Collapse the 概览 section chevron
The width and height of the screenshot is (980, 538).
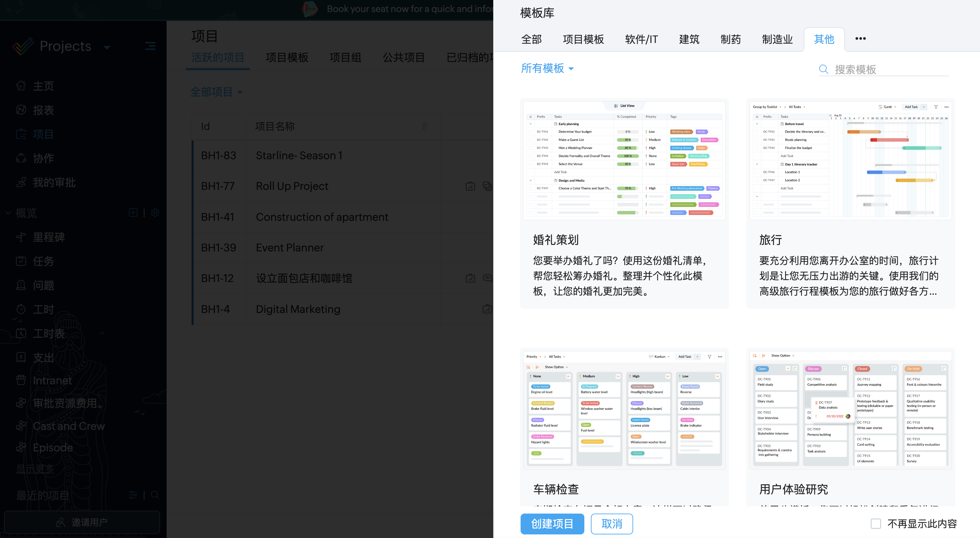tap(8, 213)
